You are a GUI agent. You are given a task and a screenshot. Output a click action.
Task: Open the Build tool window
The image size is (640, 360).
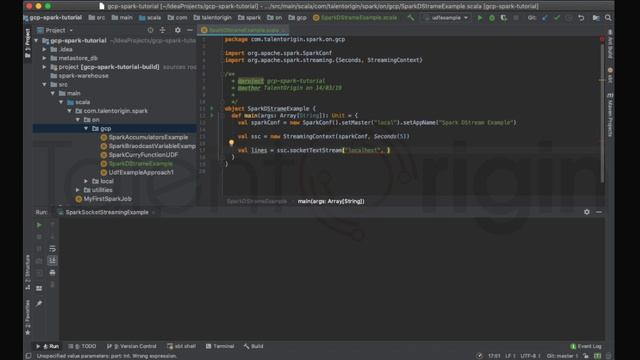point(253,346)
